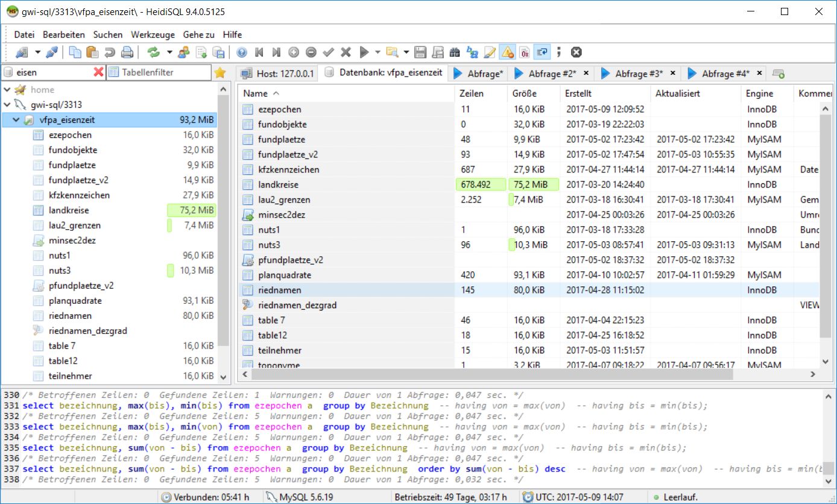
Task: Sort by the Aktualisiert column header
Action: coord(696,93)
